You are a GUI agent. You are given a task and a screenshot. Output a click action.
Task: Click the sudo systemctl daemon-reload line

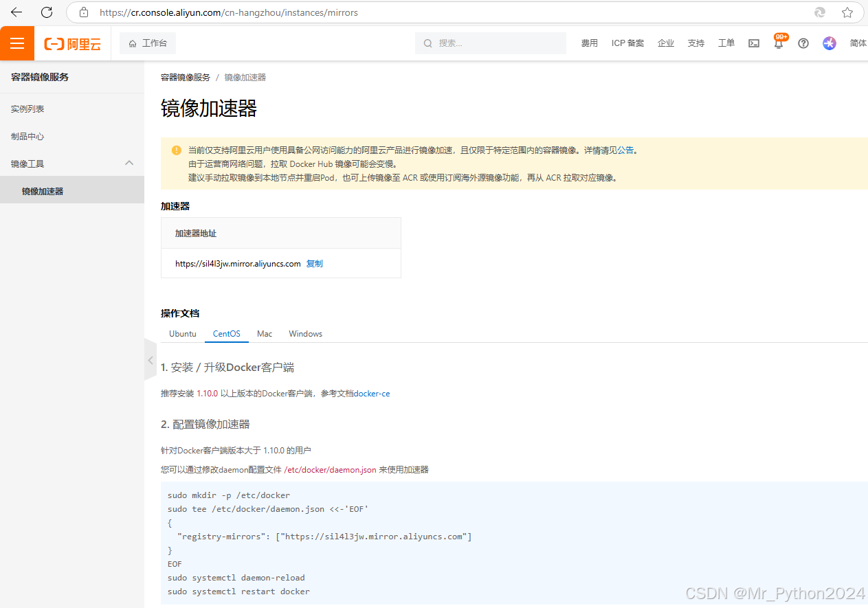click(236, 578)
